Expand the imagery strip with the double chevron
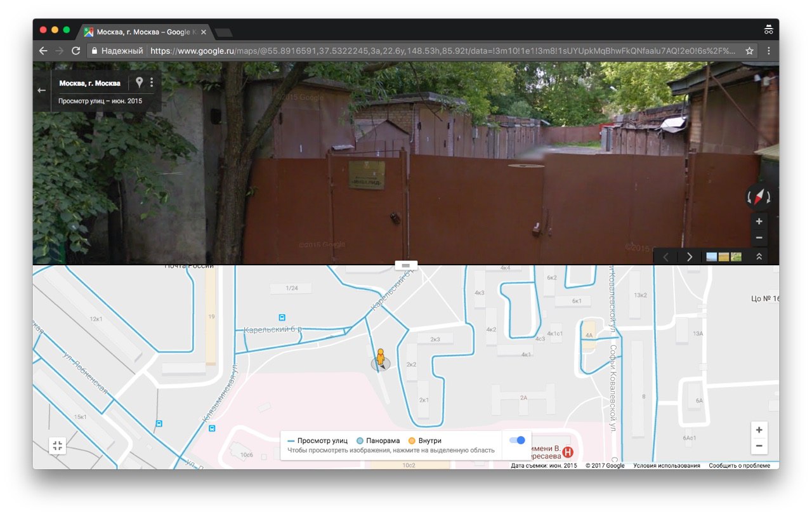The image size is (812, 516). pyautogui.click(x=759, y=257)
